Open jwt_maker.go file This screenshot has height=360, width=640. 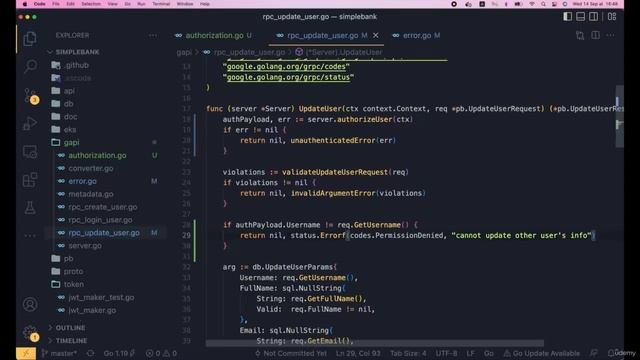click(92, 310)
